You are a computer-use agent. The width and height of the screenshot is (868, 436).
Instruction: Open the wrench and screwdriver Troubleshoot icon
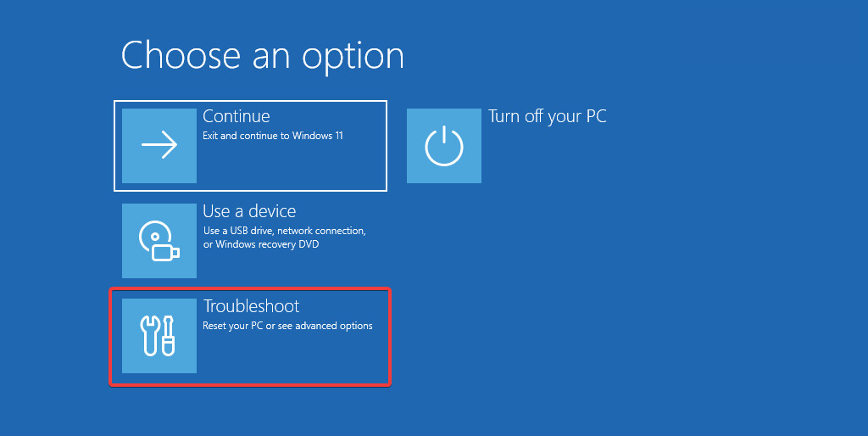[x=159, y=336]
